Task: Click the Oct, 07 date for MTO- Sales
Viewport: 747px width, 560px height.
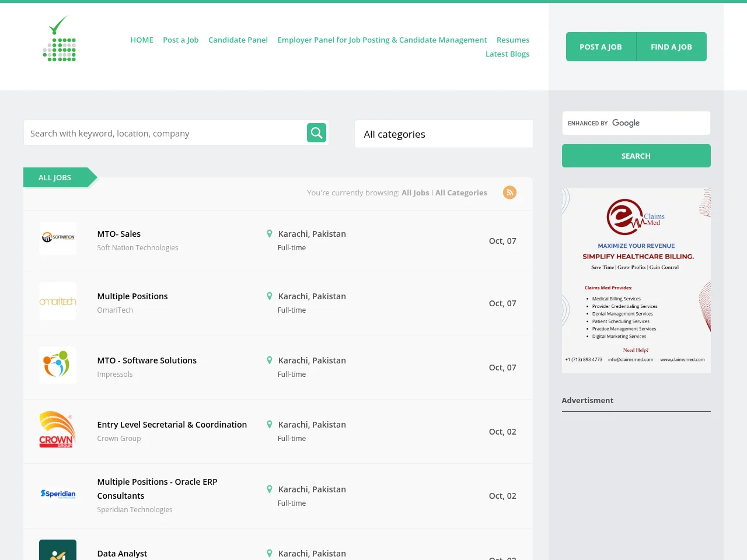Action: tap(502, 241)
